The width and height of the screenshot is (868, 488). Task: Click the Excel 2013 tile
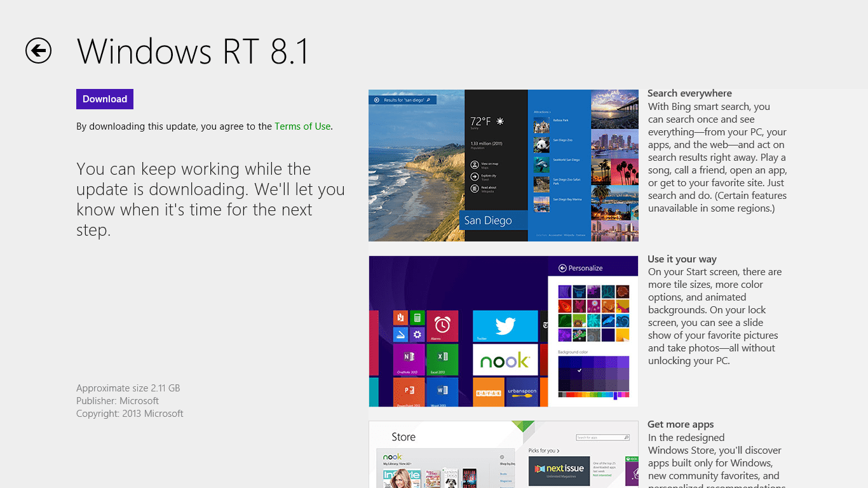point(443,360)
